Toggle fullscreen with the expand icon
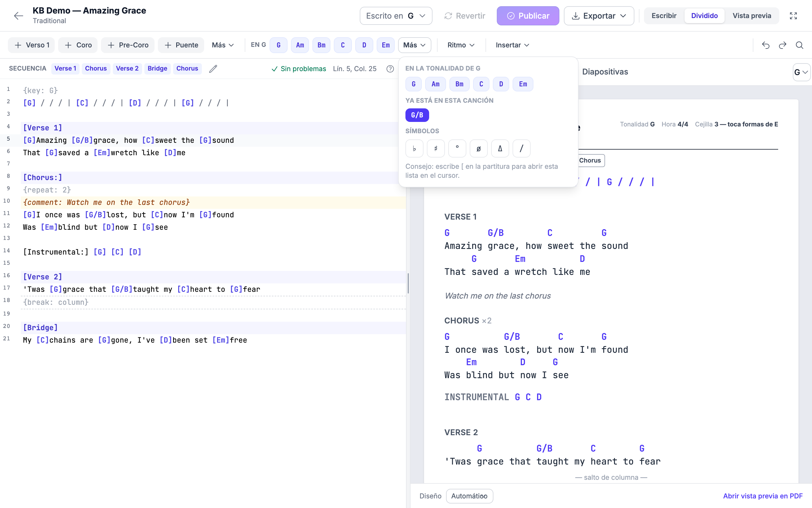Viewport: 812px width, 508px height. tap(793, 16)
